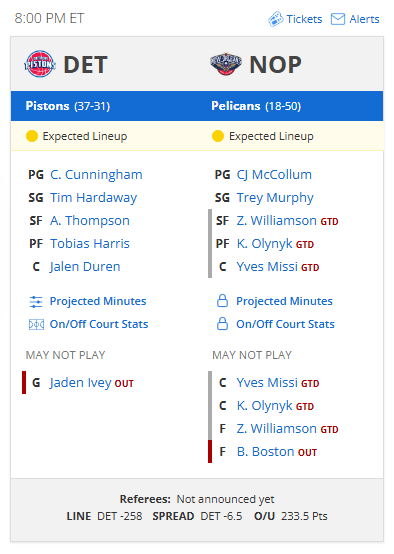Image resolution: width=394 pixels, height=554 pixels.
Task: Click the lock icon beside Pelicans Projected Minutes
Action: 222,301
